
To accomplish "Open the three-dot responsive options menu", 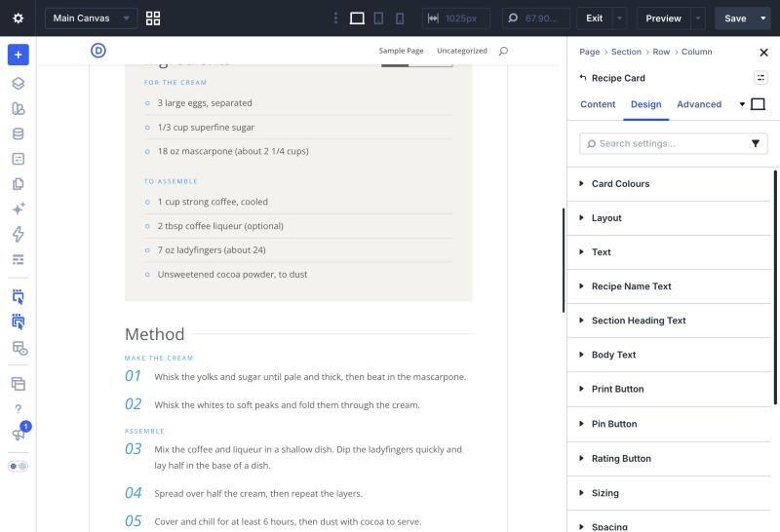I will 335,19.
